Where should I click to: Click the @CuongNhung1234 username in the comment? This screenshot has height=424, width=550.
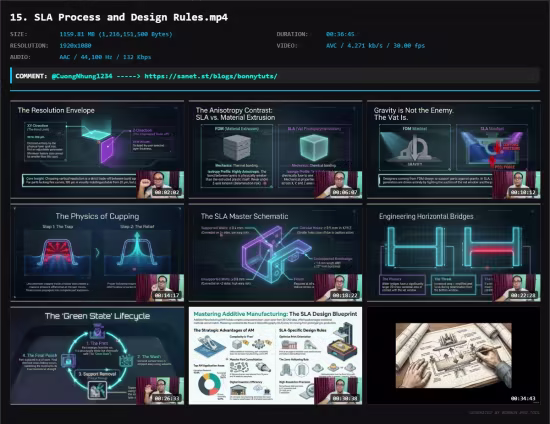82,76
